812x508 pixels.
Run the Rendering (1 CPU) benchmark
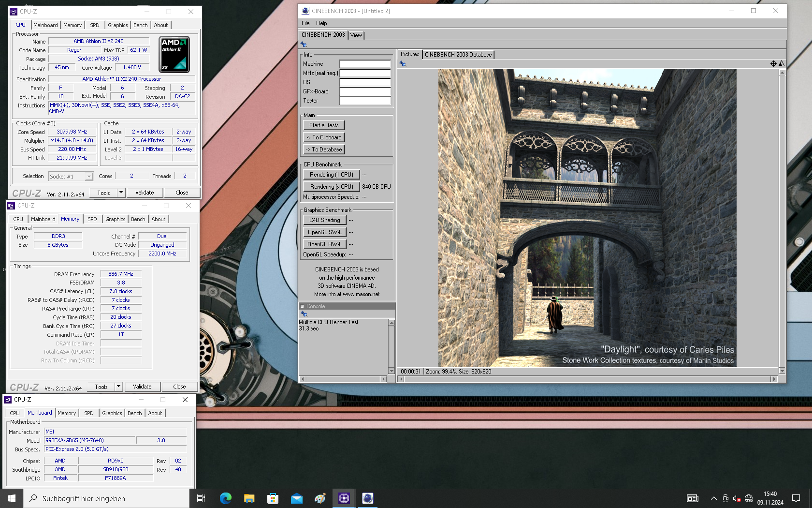332,175
